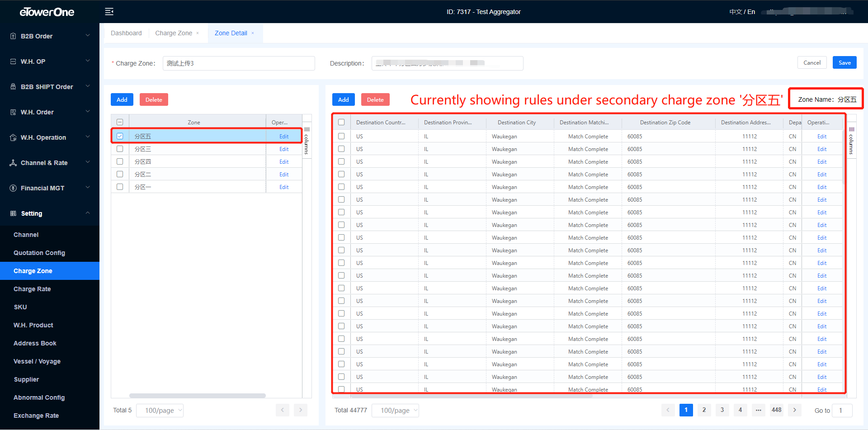Click eTowerOne logo

[x=47, y=12]
